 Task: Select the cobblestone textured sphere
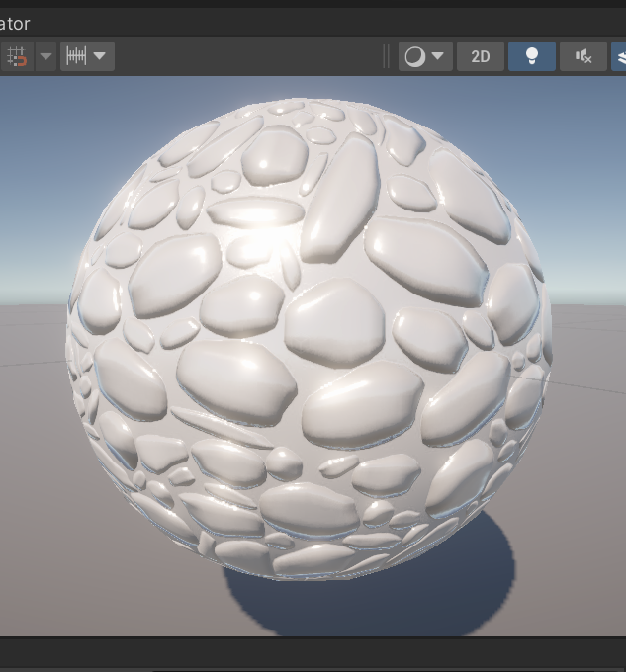click(x=309, y=339)
